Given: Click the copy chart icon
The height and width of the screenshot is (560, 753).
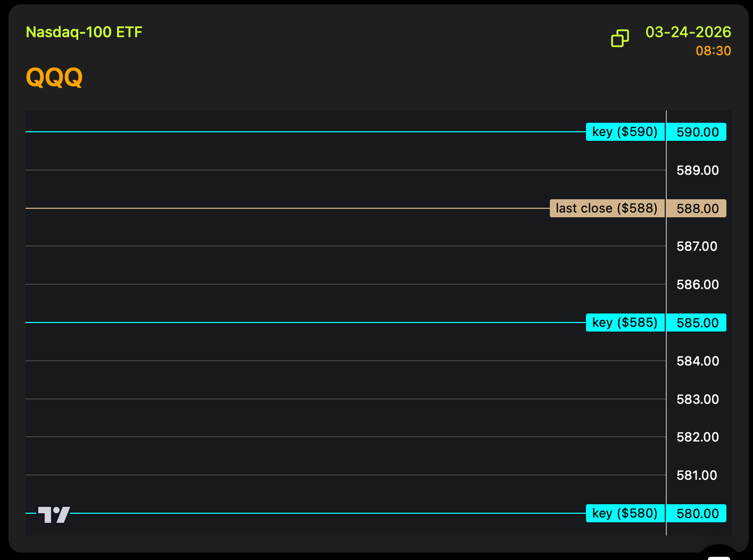Looking at the screenshot, I should pyautogui.click(x=620, y=38).
